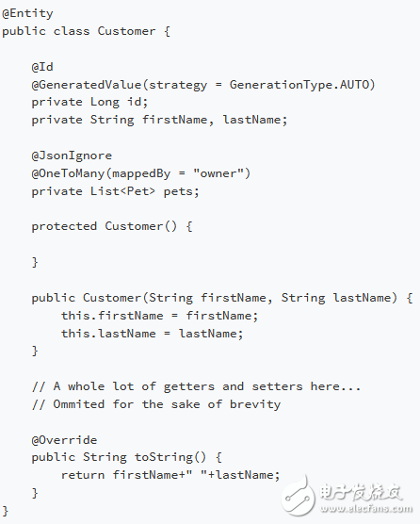Click the pets field name
The height and width of the screenshot is (524, 420).
[178, 192]
